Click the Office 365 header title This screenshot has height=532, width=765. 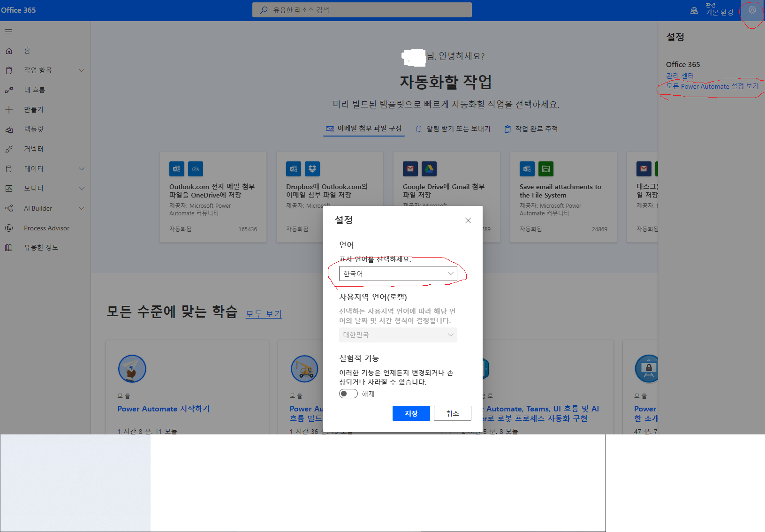tap(18, 10)
